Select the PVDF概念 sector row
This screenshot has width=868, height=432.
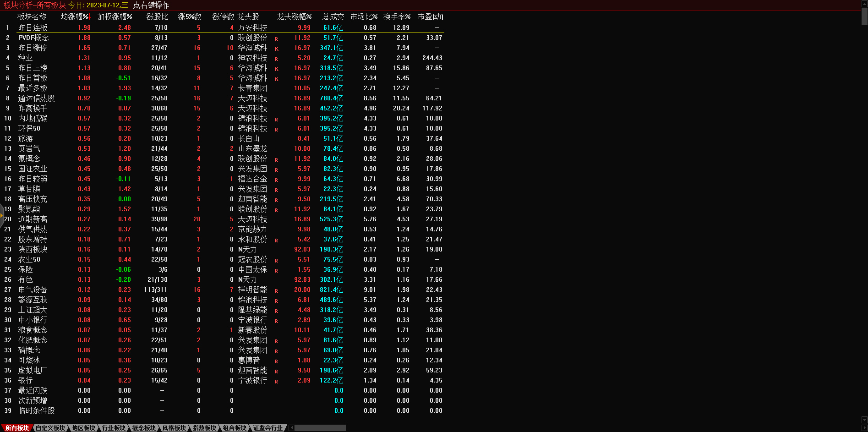(33, 38)
